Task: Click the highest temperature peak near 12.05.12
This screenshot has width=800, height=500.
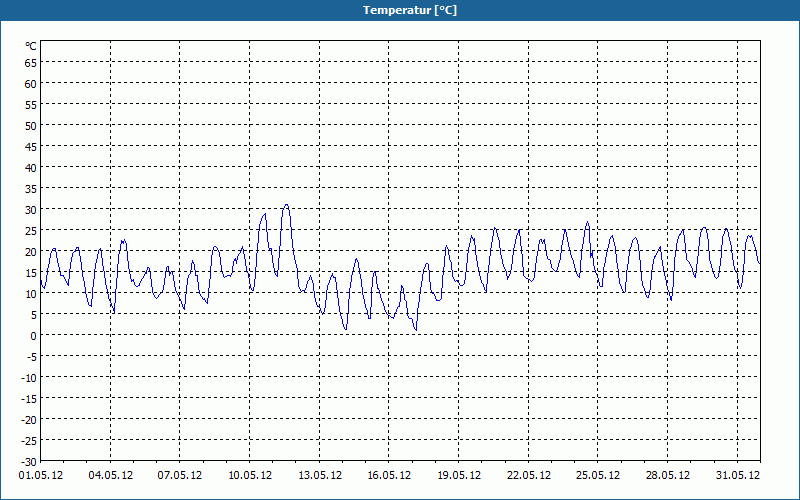Action: (286, 205)
